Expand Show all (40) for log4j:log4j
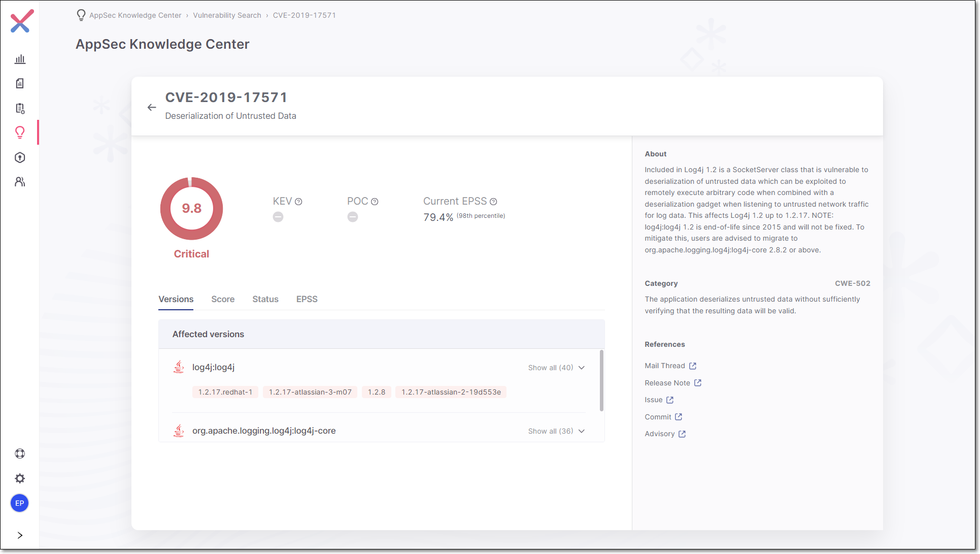The width and height of the screenshot is (980, 554). pos(556,368)
